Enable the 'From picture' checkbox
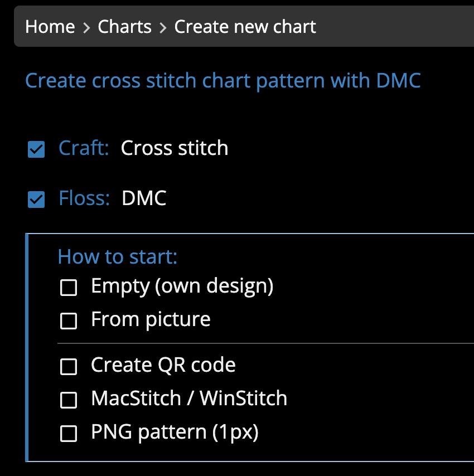Screen dimensions: 474x476 pos(69,320)
